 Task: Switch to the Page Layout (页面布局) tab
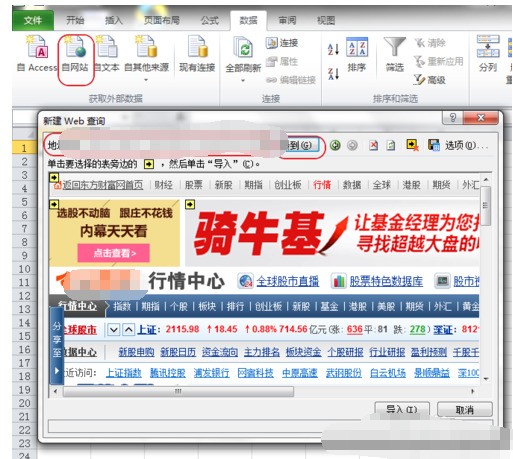pyautogui.click(x=161, y=20)
